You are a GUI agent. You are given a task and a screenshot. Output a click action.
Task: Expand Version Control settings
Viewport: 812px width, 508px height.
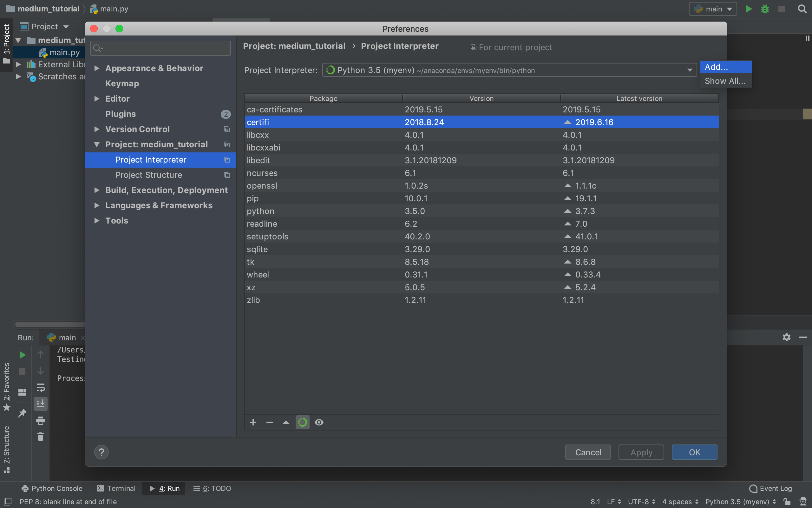pos(97,129)
